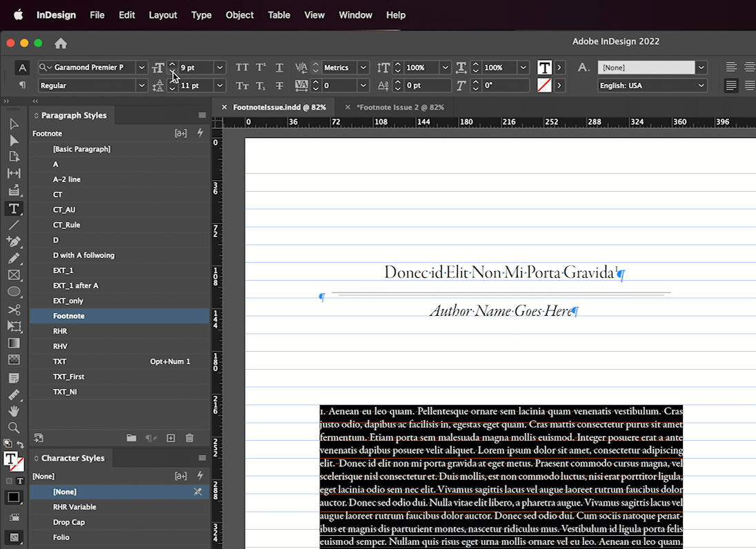This screenshot has width=756, height=549.
Task: Select the Note tool
Action: 14,378
